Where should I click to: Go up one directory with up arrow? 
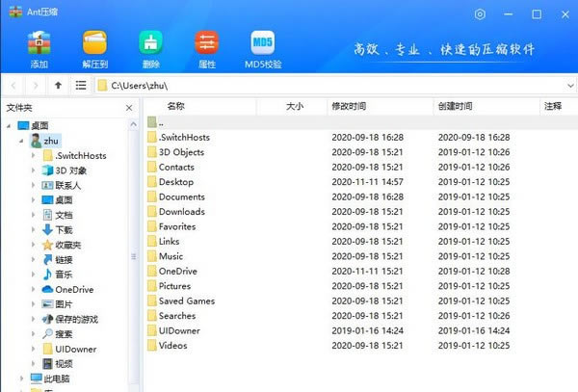59,86
